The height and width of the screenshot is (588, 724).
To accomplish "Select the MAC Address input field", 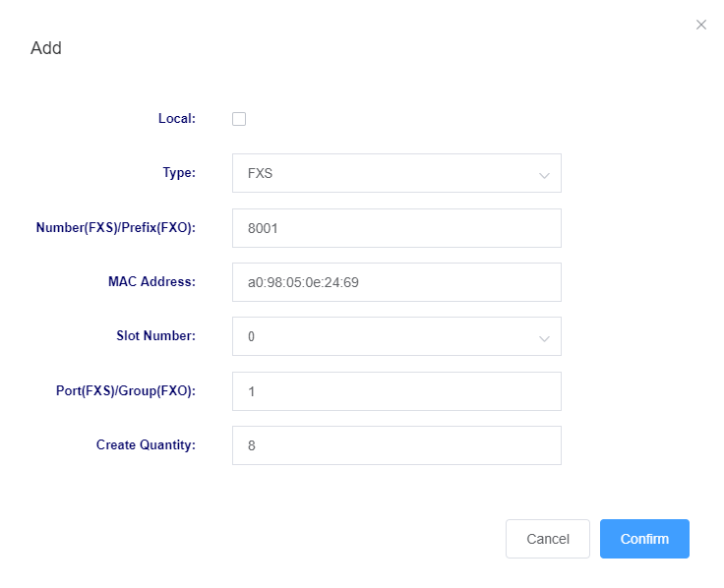I will pyautogui.click(x=396, y=282).
